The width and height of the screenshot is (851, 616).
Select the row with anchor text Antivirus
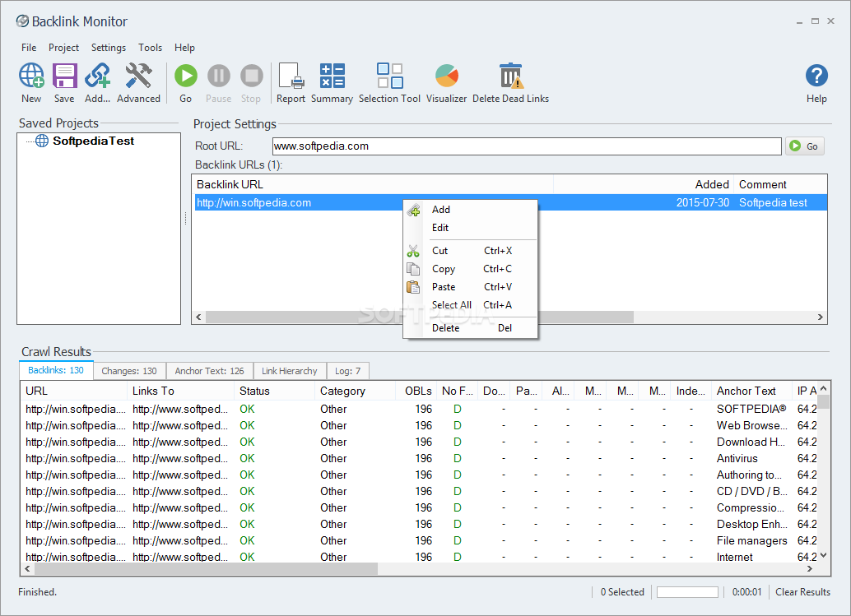click(419, 459)
